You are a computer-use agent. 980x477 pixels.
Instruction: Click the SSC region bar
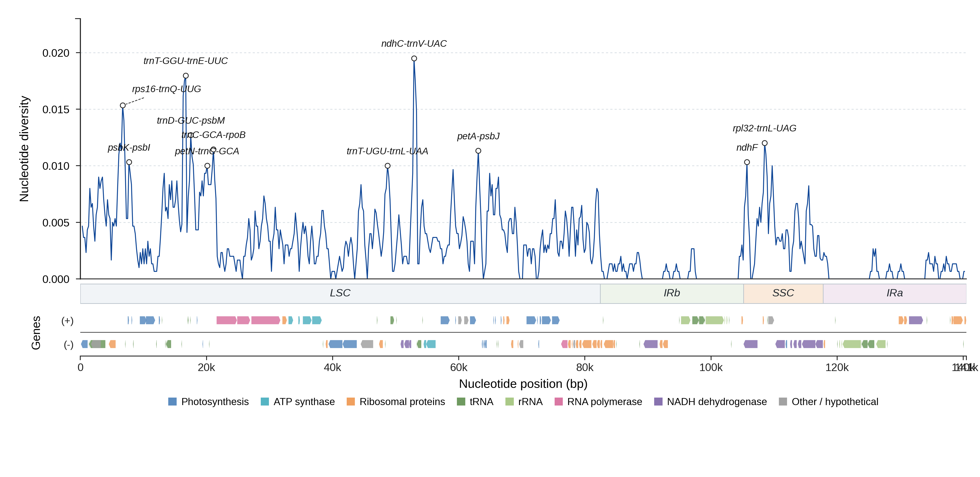click(783, 293)
